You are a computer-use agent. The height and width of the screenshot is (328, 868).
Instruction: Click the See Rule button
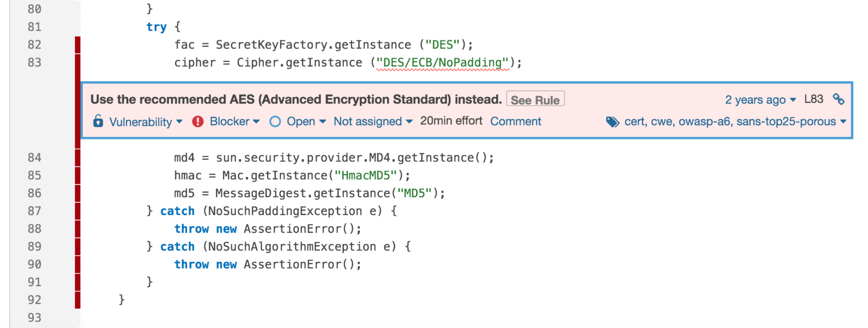click(535, 99)
